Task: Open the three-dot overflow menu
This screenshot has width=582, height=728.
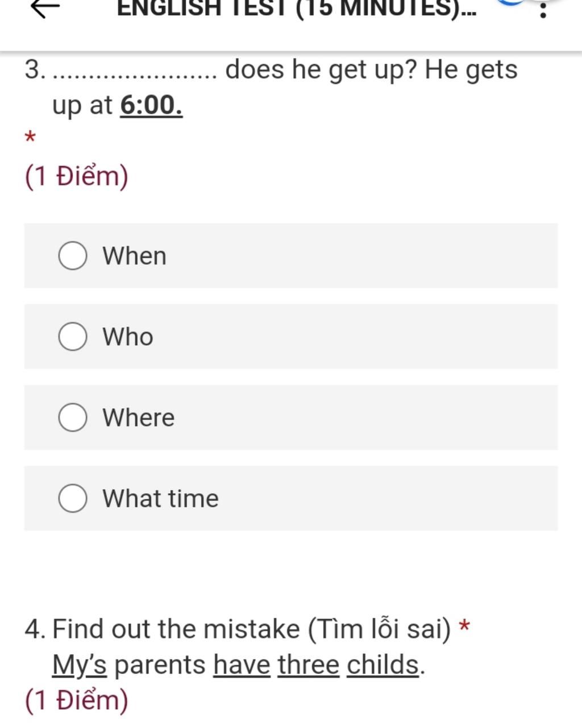Action: pyautogui.click(x=543, y=9)
